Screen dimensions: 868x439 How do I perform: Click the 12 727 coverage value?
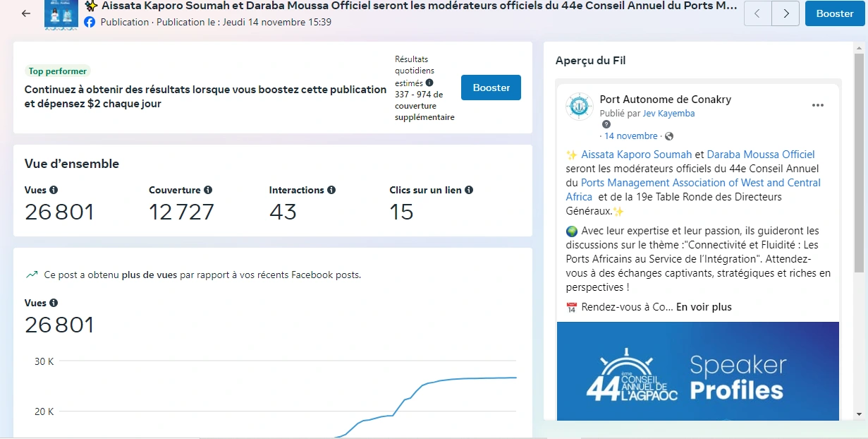coord(181,212)
